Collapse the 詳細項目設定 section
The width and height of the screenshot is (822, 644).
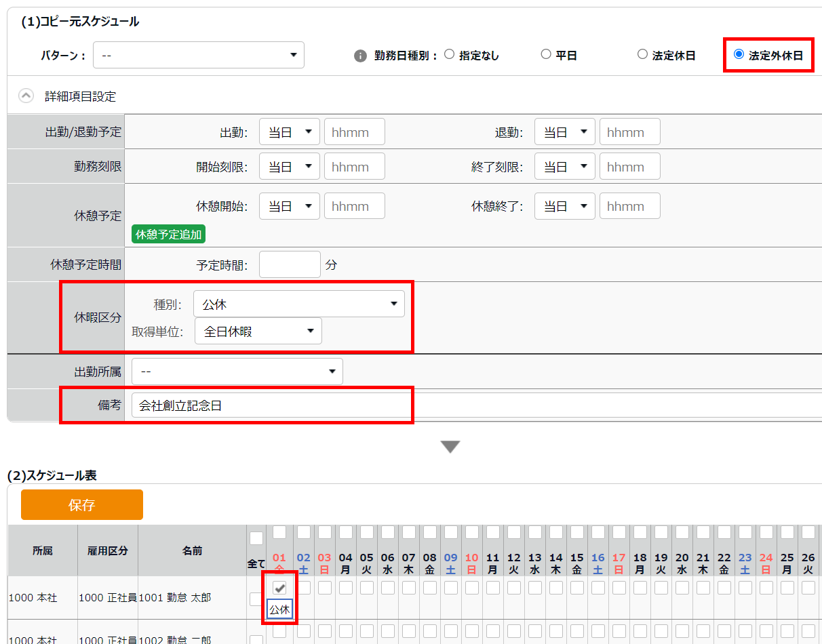[x=26, y=96]
